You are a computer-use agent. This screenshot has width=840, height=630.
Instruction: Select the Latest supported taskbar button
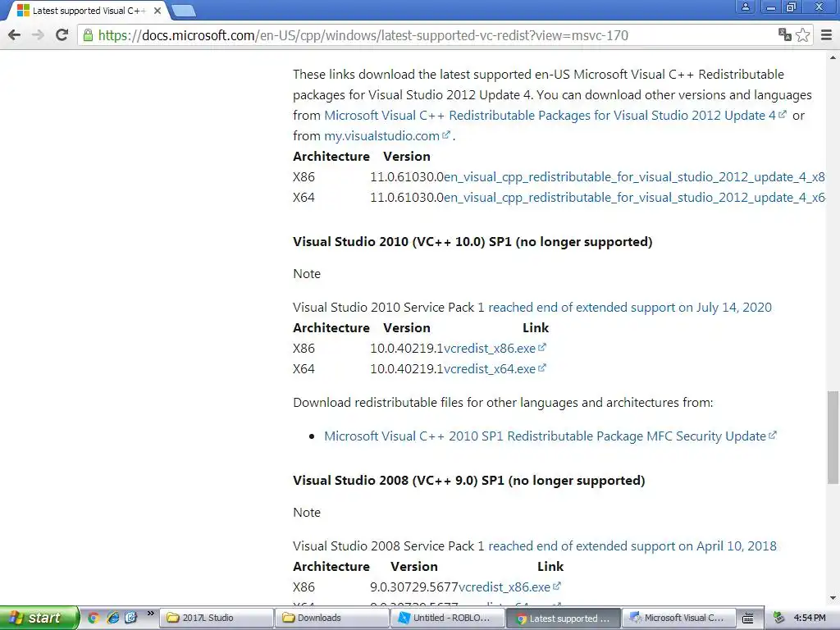(563, 619)
